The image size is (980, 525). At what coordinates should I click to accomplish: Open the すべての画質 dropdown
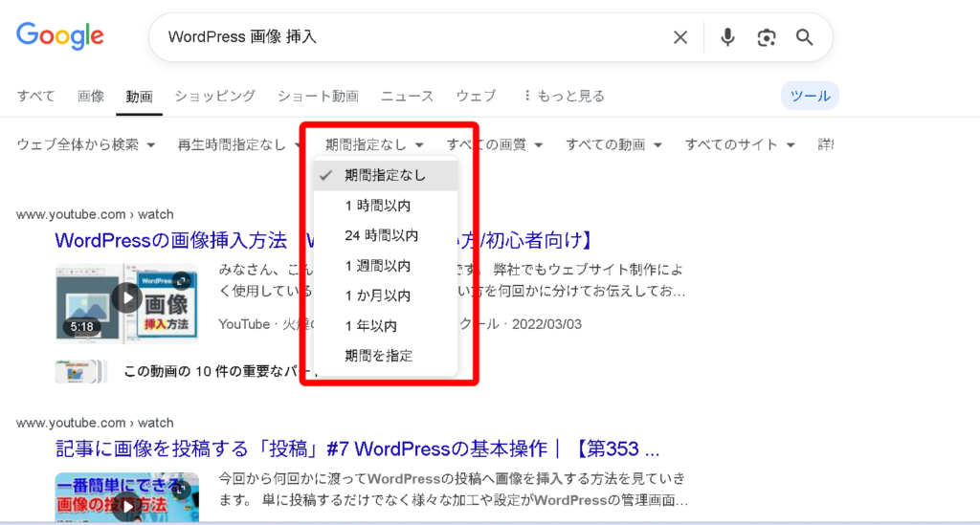[495, 144]
